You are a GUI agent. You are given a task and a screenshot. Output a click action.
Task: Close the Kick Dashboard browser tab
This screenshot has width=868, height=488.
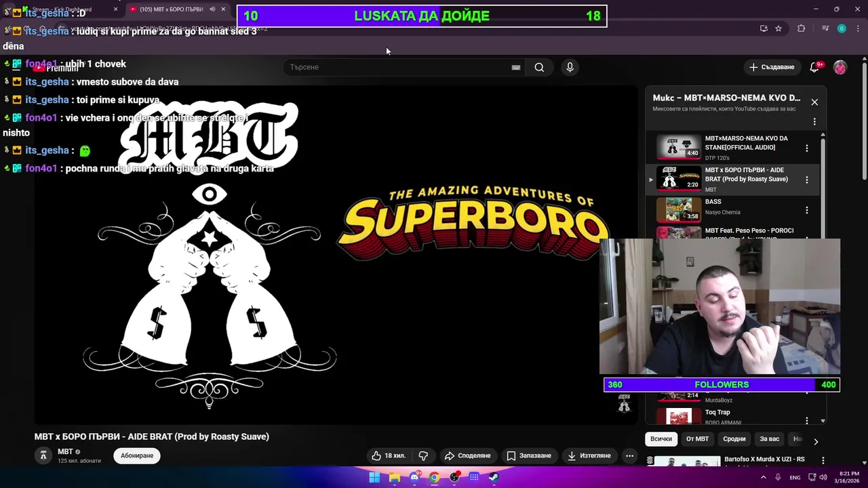[115, 9]
